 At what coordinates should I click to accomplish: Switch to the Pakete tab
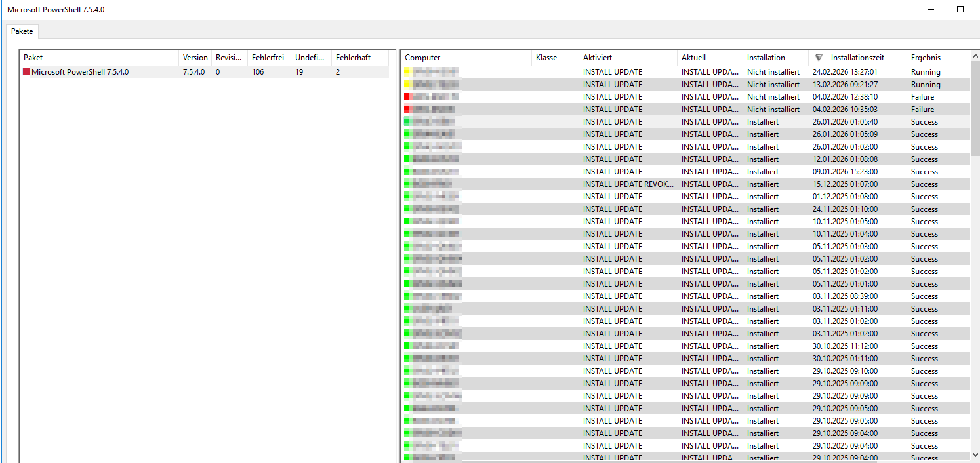tap(22, 31)
